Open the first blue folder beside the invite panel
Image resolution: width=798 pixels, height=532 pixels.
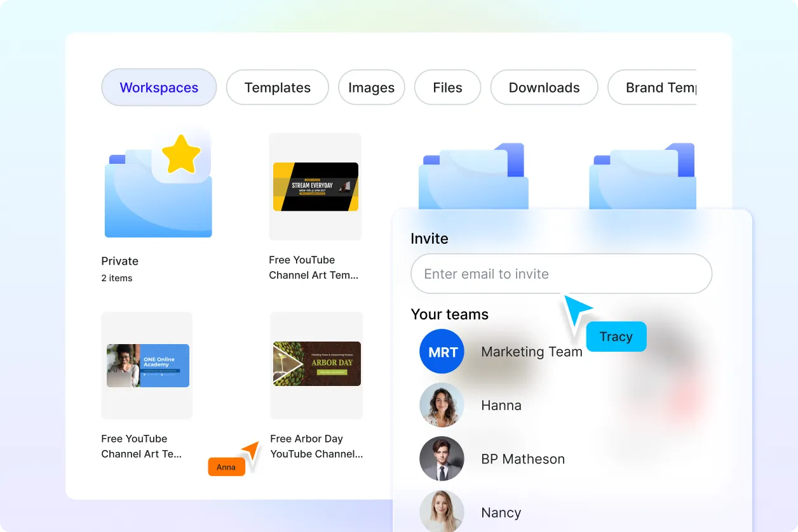coord(473,178)
